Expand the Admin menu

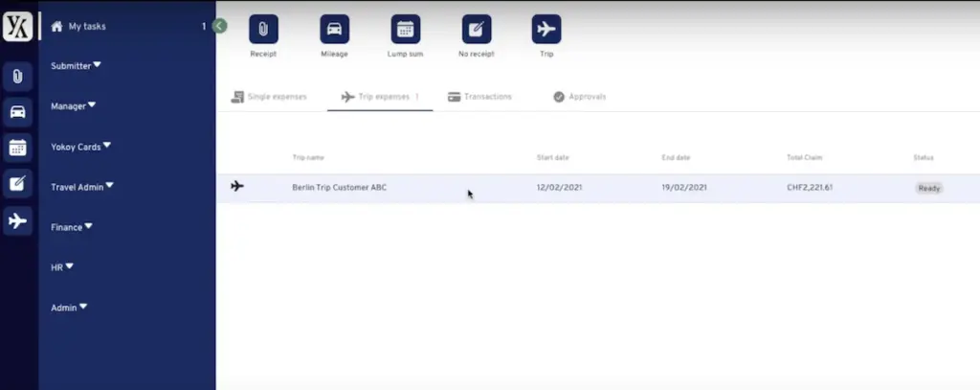(x=69, y=308)
